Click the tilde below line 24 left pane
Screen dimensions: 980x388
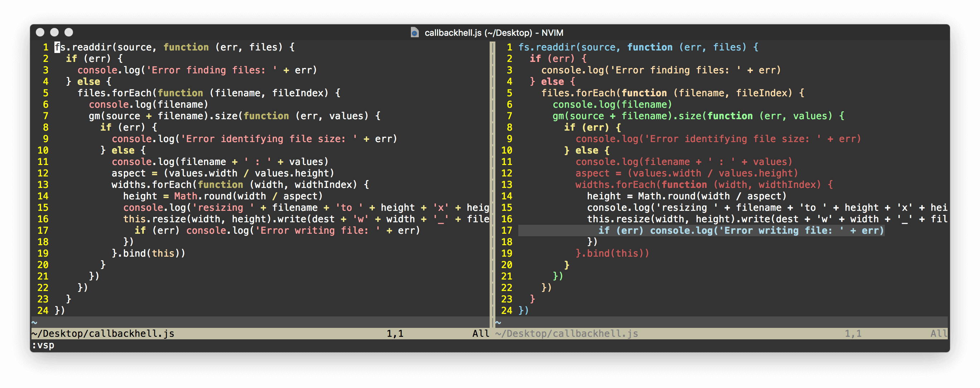(34, 322)
